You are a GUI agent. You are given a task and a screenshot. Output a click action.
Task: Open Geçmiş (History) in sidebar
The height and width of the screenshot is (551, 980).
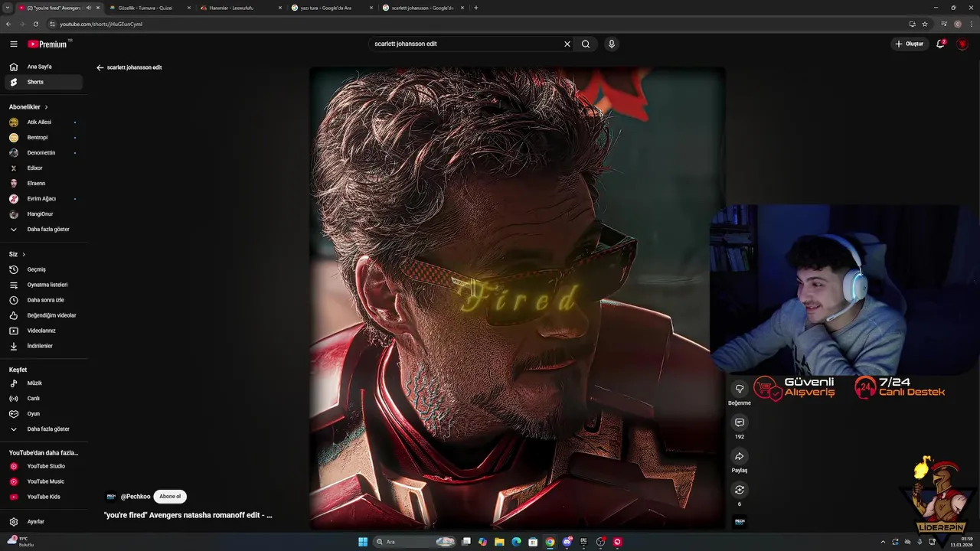(44, 269)
